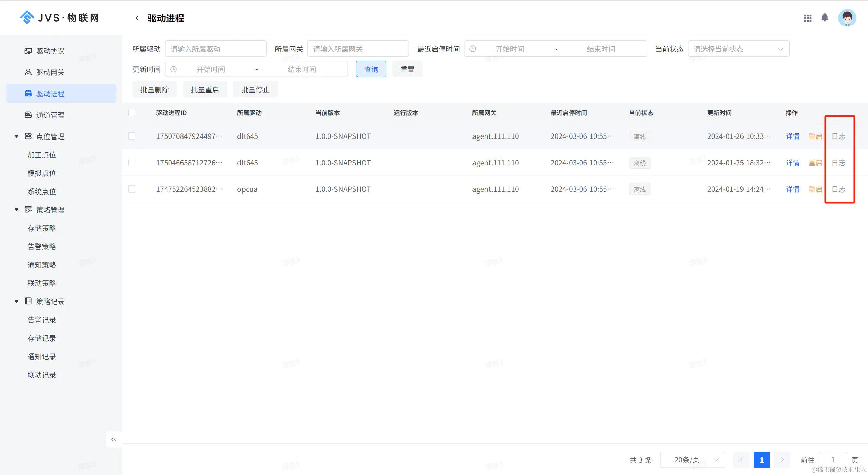This screenshot has height=475, width=868.
Task: Click the JVS 物联网 logo
Action: pyautogui.click(x=60, y=18)
